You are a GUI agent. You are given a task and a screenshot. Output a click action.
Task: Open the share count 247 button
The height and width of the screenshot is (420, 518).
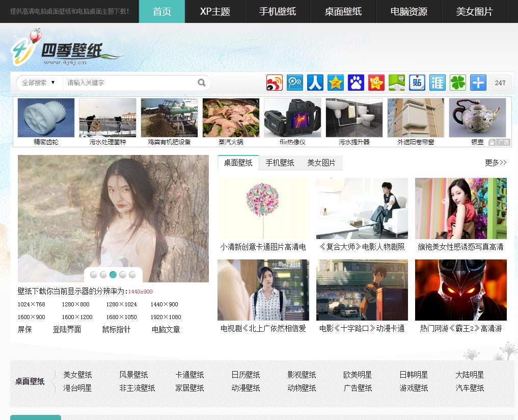click(500, 83)
